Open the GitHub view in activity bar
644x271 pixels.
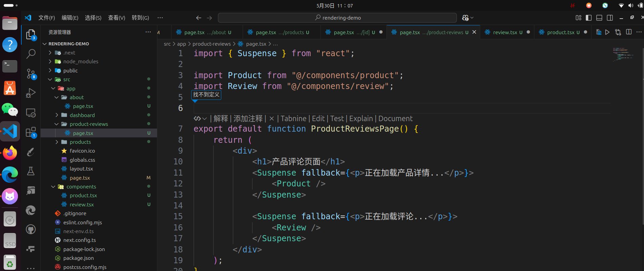[31, 229]
